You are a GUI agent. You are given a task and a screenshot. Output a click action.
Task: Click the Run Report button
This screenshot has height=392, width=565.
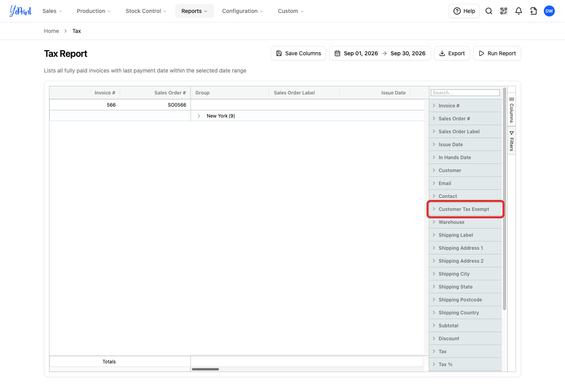click(x=497, y=53)
